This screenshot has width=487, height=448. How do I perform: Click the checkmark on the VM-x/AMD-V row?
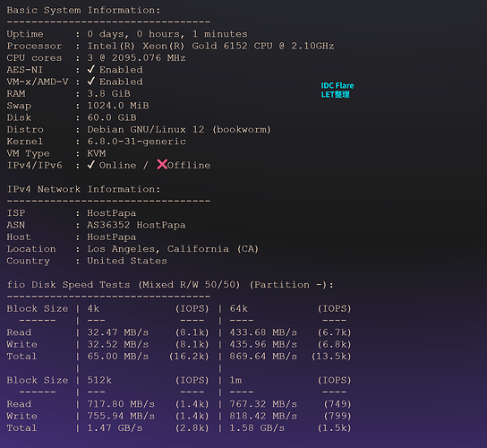pyautogui.click(x=91, y=82)
